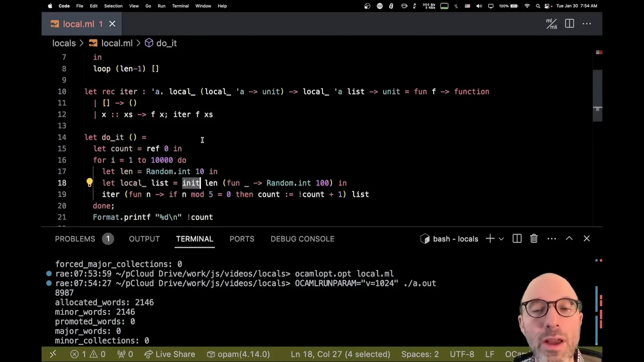Image resolution: width=644 pixels, height=362 pixels.
Task: Open the local.ml breadcrumb dropdown
Action: [117, 43]
